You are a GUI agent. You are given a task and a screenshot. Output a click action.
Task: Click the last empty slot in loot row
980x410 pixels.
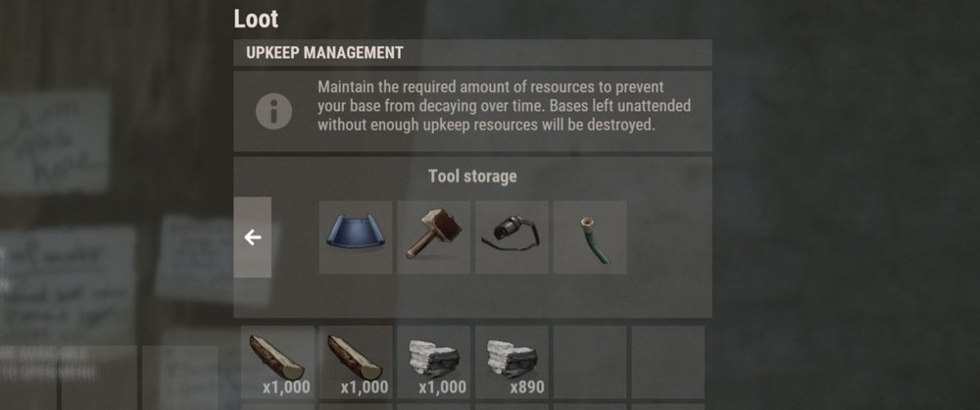click(x=668, y=362)
